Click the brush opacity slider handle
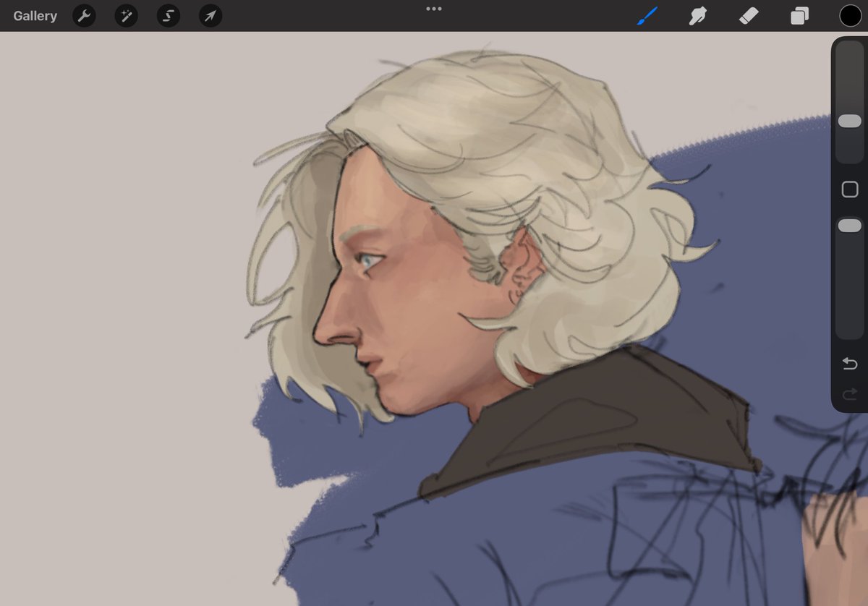 click(850, 226)
